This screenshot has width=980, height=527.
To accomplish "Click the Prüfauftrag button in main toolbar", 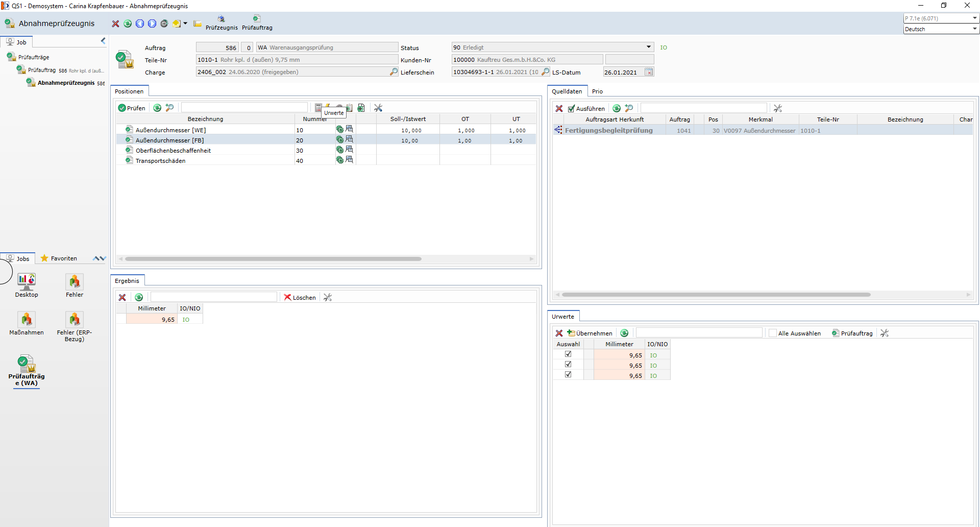I will click(257, 23).
